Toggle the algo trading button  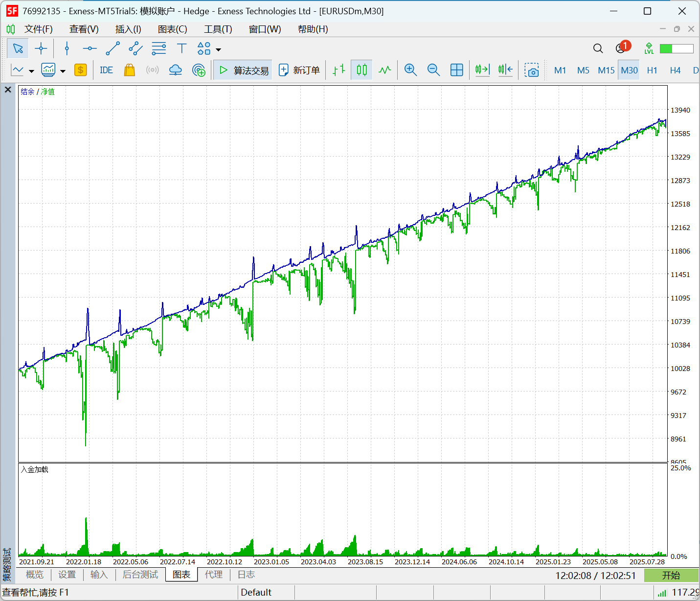click(243, 70)
